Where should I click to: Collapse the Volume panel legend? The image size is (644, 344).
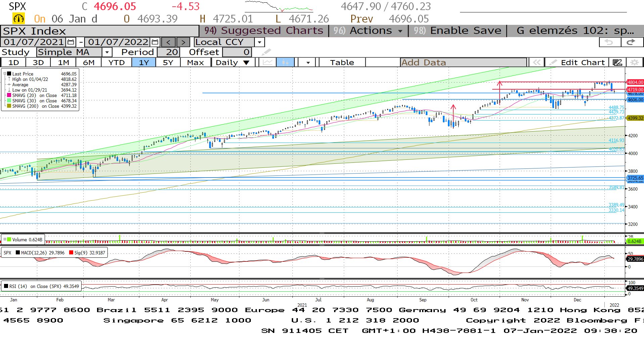pyautogui.click(x=5, y=239)
